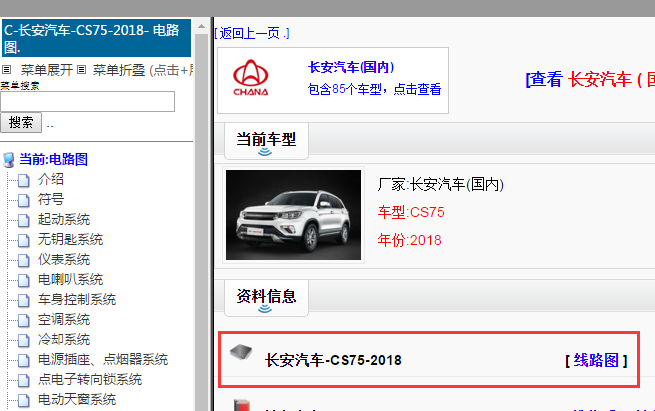Viewport: 655px width, 411px height.
Task: Select 起动系统 in the tree
Action: (x=64, y=219)
